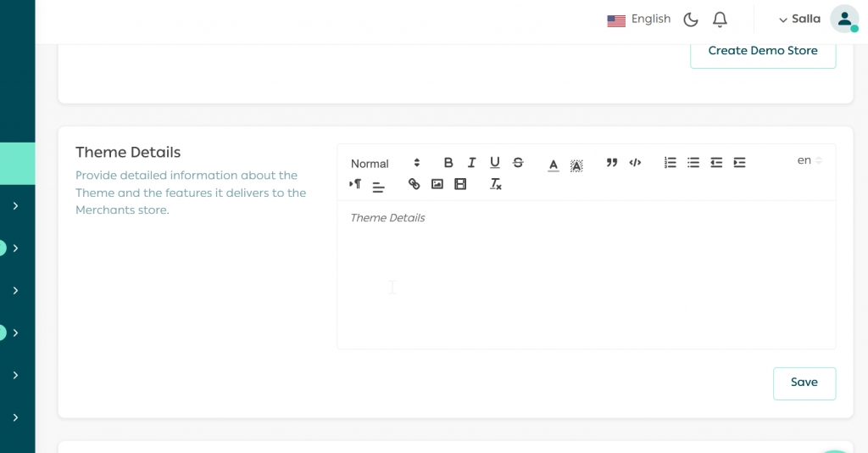Toggle underline text style
Screen dimensions: 868x453
pos(495,163)
